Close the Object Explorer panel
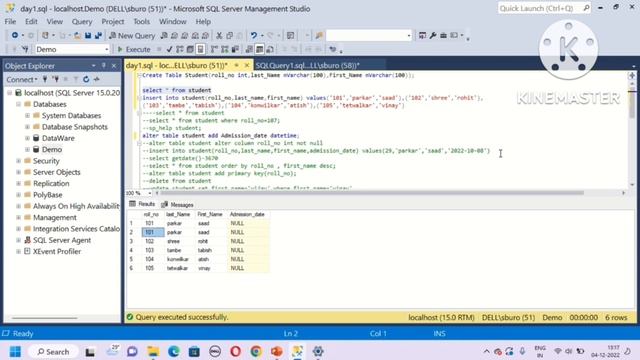This screenshot has width=640, height=360. pos(114,65)
